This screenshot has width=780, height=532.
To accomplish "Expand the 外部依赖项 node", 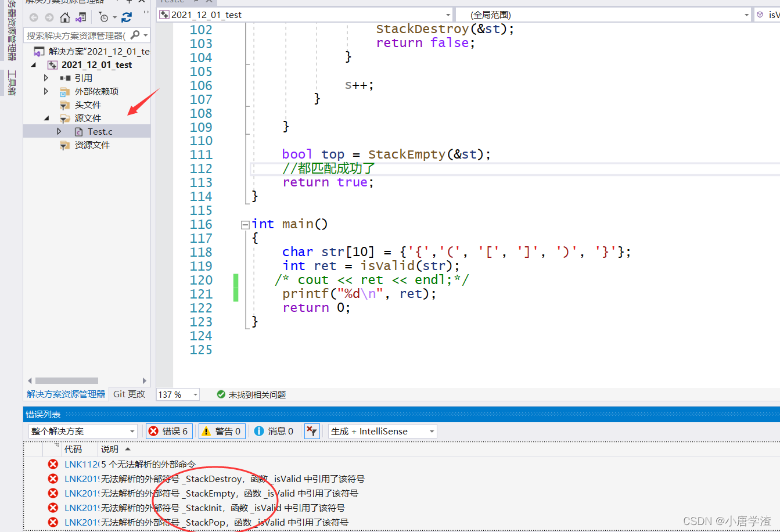I will (x=46, y=91).
